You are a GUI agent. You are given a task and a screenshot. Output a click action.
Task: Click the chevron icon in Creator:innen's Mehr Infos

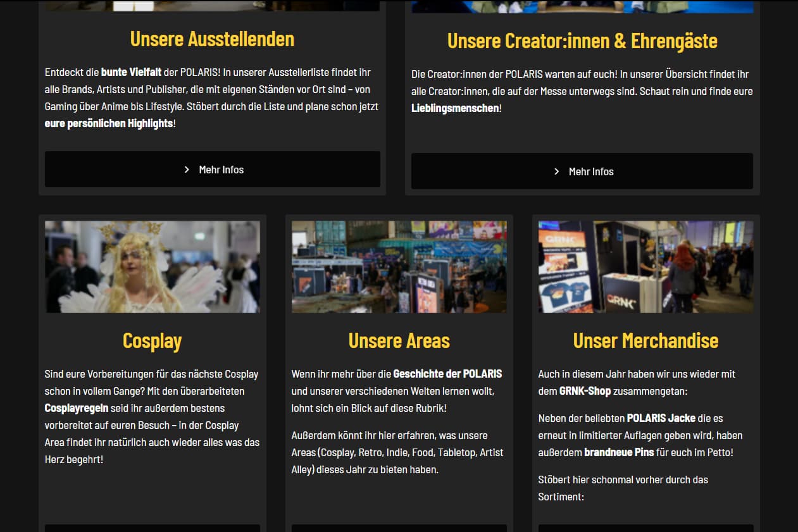(556, 171)
